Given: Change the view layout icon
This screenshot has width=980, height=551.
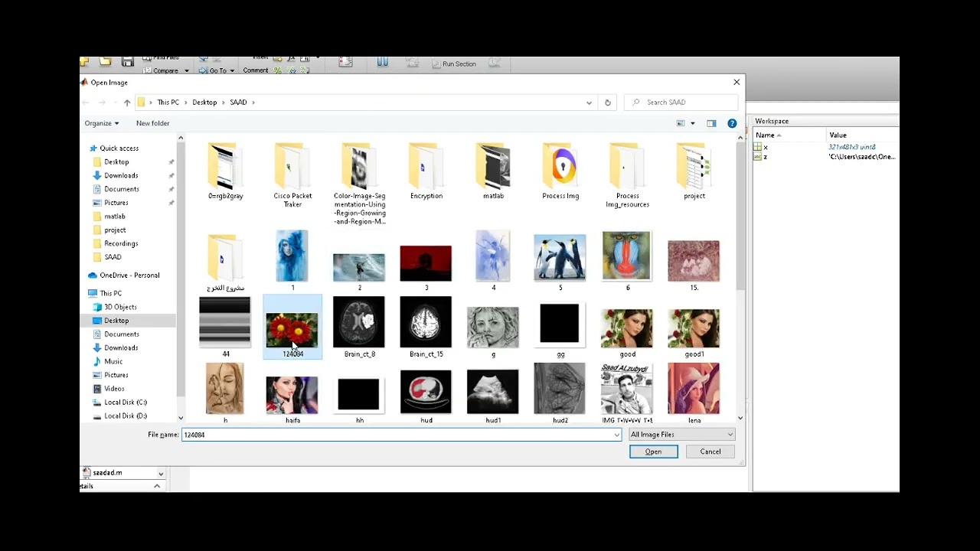Looking at the screenshot, I should pyautogui.click(x=681, y=123).
